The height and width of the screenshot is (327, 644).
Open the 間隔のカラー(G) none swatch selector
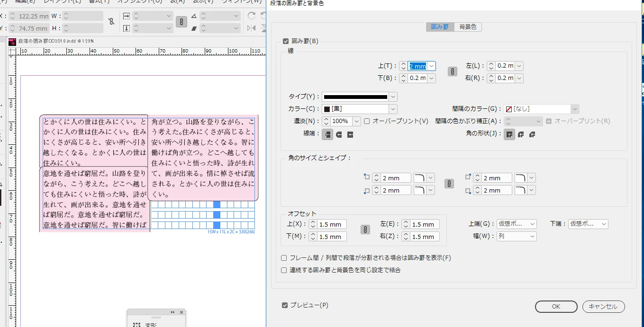[x=542, y=109]
